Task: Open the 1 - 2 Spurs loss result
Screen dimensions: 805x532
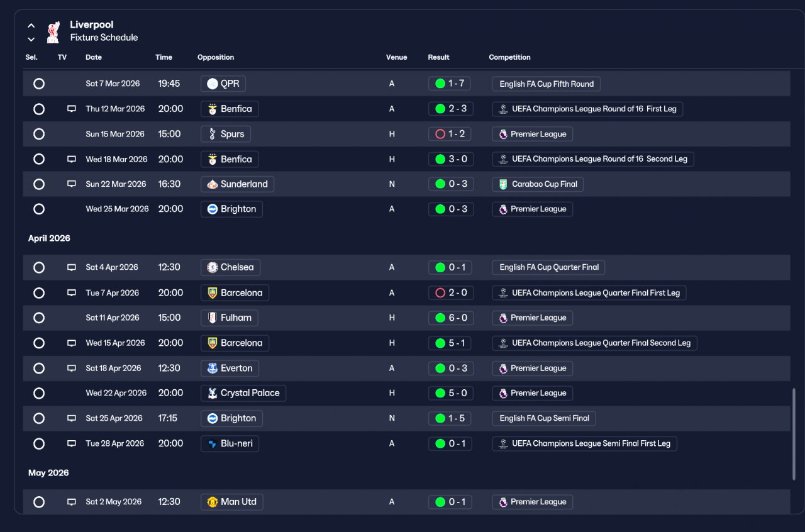Action: click(450, 134)
